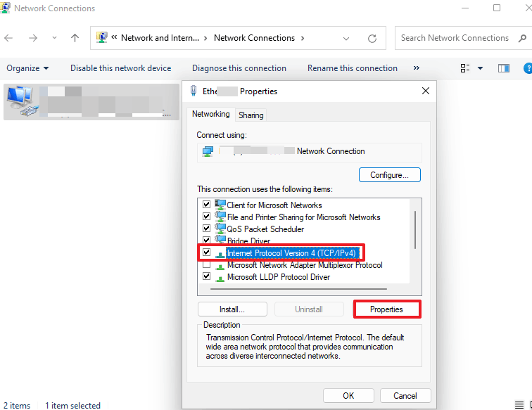
Task: Toggle Microsoft LLDP Protocol Driver checkbox
Action: (x=206, y=276)
